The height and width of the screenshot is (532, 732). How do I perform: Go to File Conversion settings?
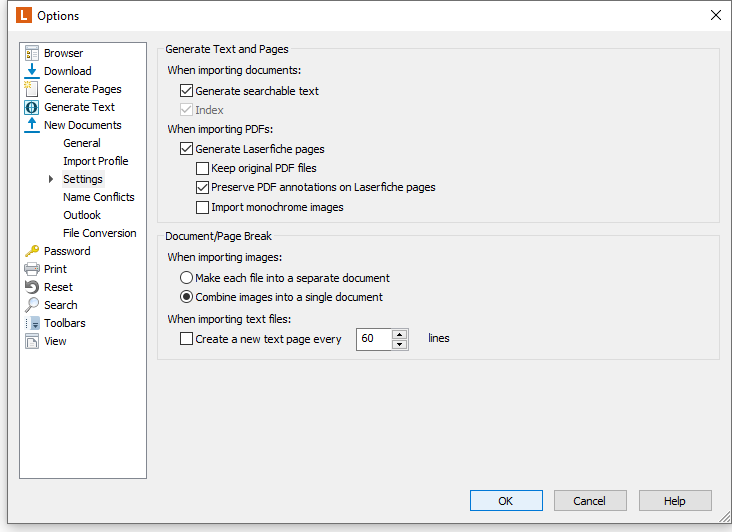tap(99, 233)
